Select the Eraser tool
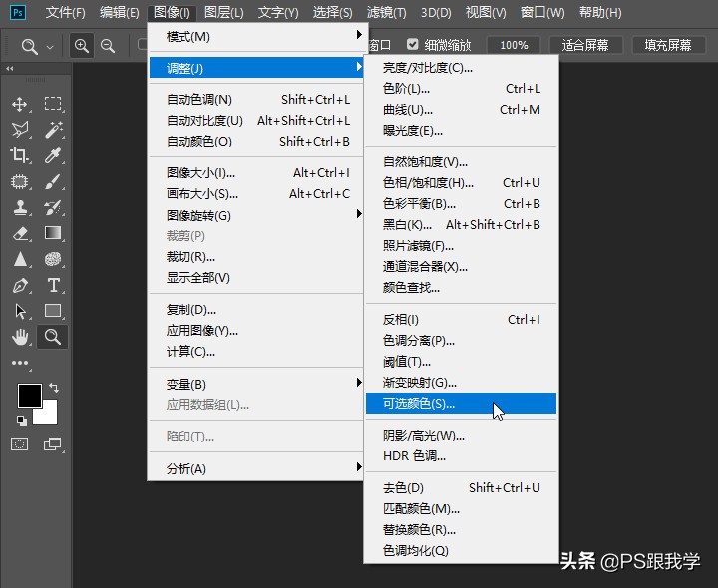 pyautogui.click(x=20, y=233)
